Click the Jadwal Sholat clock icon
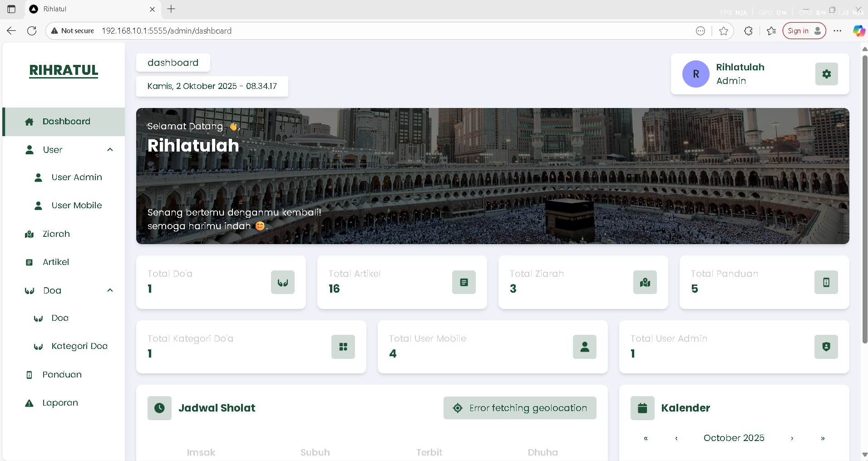868x461 pixels. 159,408
